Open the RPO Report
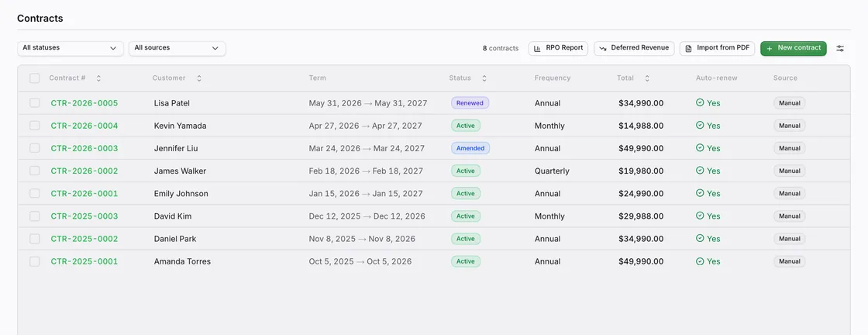Screen dimensions: 868x335 pos(558,48)
